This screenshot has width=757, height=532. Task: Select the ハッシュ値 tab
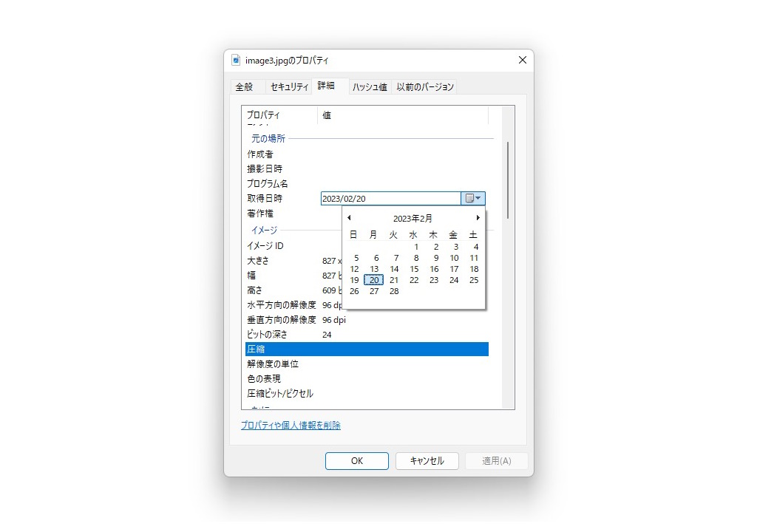[370, 86]
